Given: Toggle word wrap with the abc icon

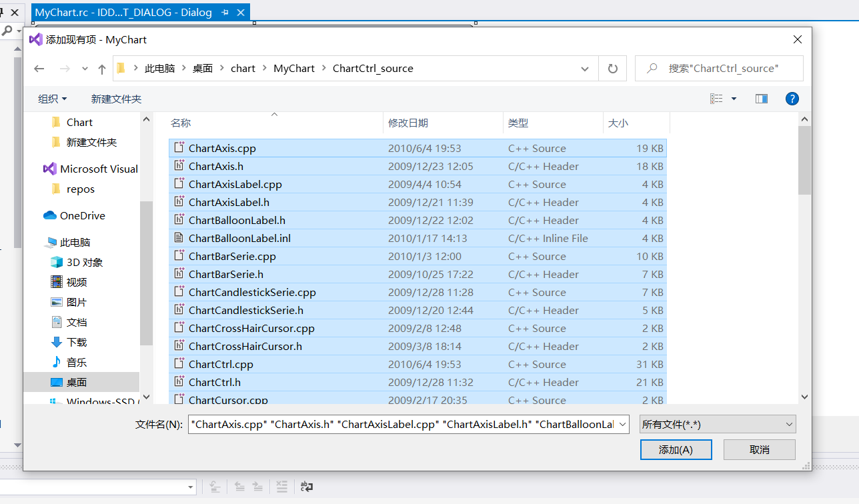Looking at the screenshot, I should (306, 486).
